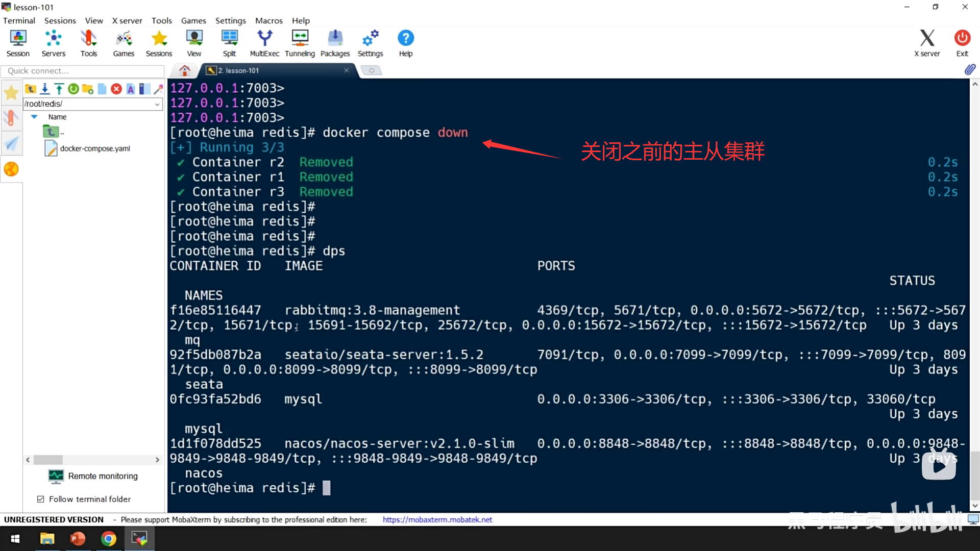Click the SFTP download arrow icon

[x=45, y=89]
